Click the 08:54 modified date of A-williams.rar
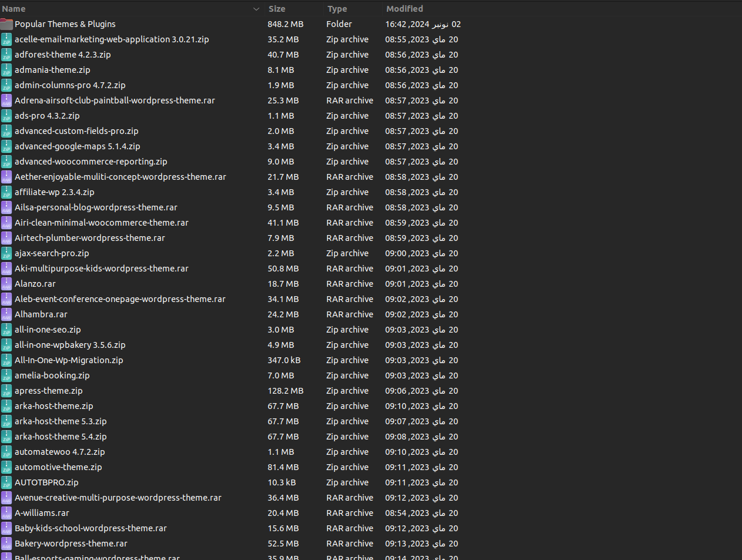Viewport: 742px width, 560px height. pyautogui.click(x=422, y=513)
